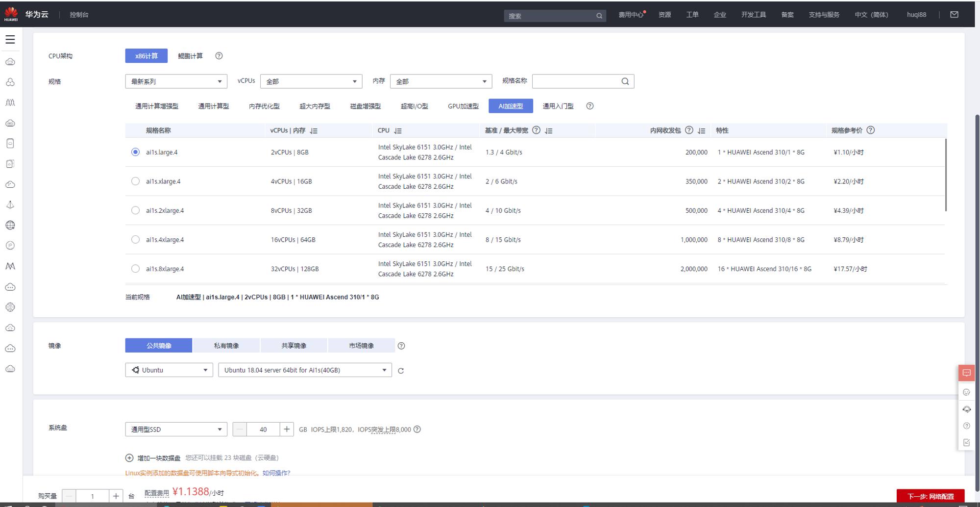The width and height of the screenshot is (980, 507).
Task: Open the 如何操作? link
Action: point(276,473)
